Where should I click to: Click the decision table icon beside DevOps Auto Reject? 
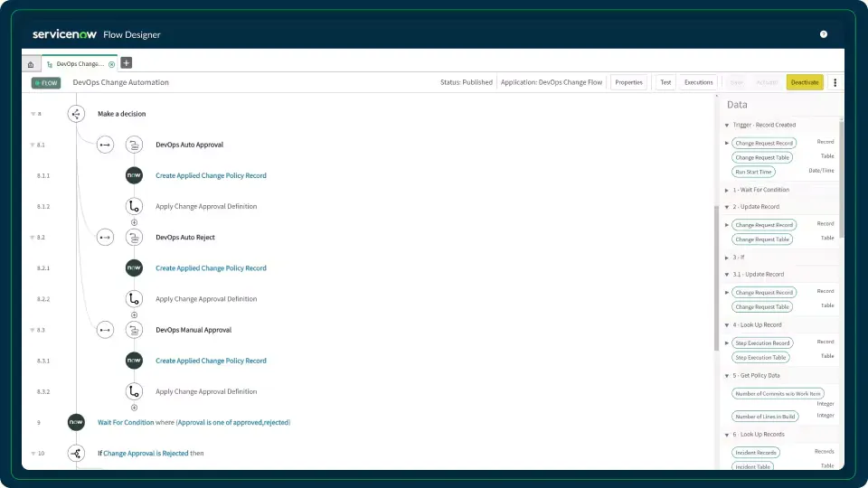pyautogui.click(x=134, y=238)
